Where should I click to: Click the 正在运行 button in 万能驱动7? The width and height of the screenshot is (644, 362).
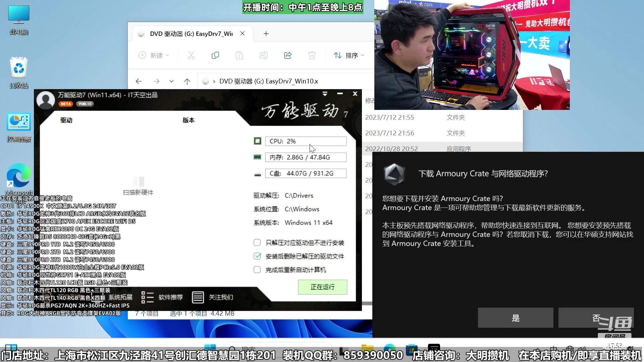[x=322, y=287]
